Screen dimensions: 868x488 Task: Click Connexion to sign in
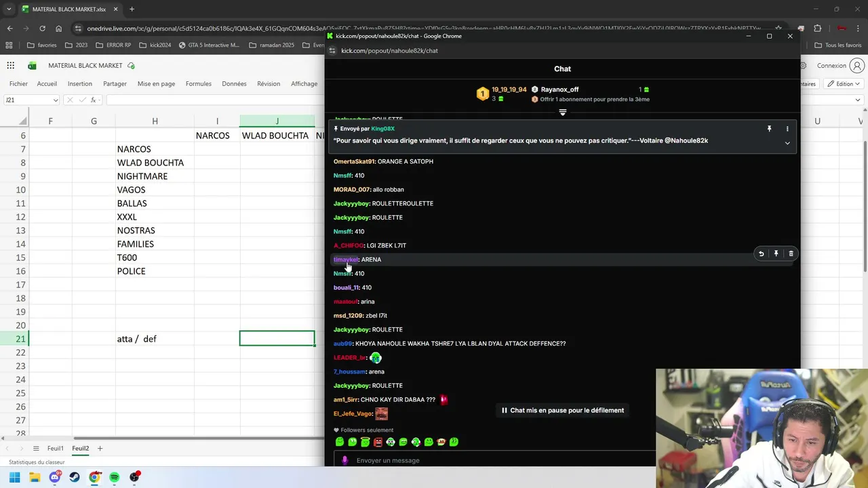tap(831, 66)
